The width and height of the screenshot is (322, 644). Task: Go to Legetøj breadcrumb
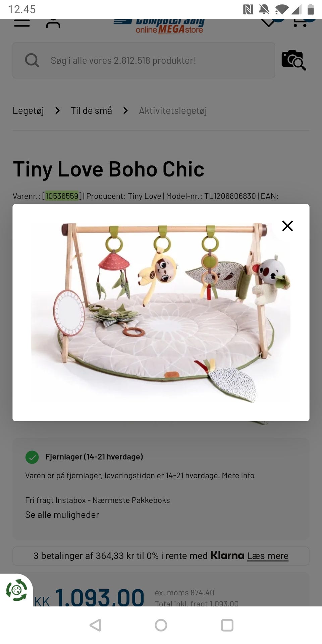click(28, 110)
